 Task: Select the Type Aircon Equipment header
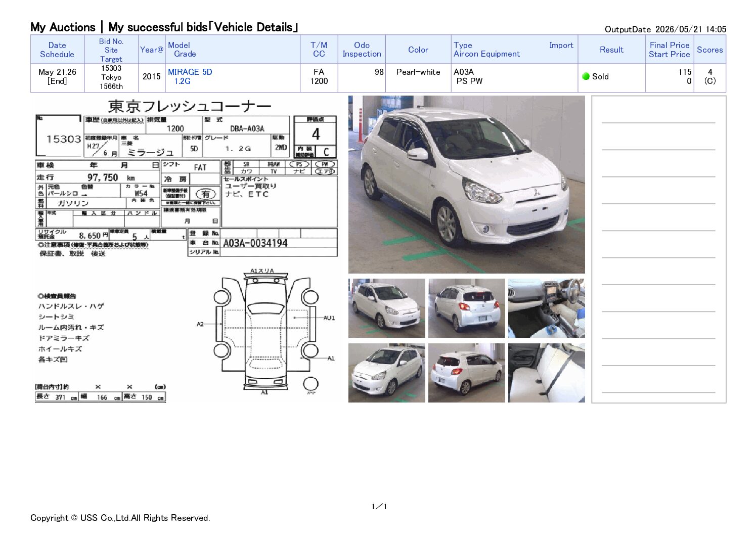coord(486,50)
